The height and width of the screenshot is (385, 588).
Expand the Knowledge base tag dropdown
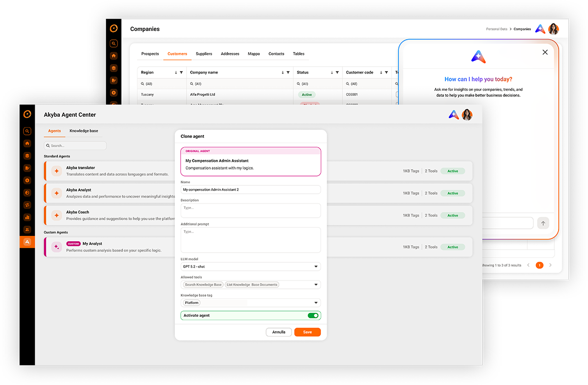point(316,303)
